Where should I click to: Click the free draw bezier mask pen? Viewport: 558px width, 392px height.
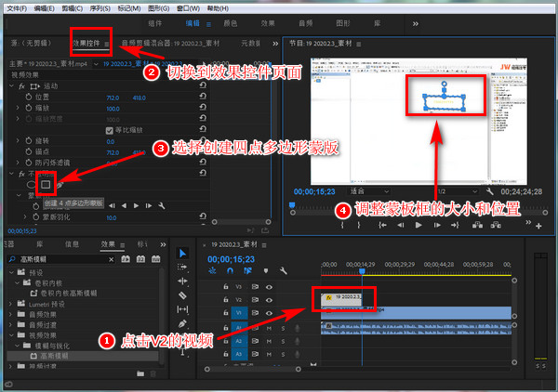[x=60, y=185]
